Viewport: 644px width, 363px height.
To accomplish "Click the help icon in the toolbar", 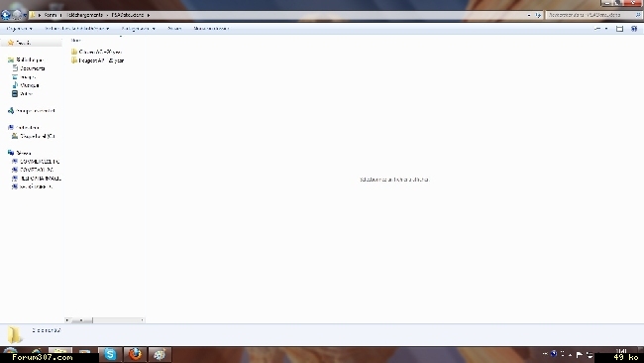I will [x=634, y=29].
